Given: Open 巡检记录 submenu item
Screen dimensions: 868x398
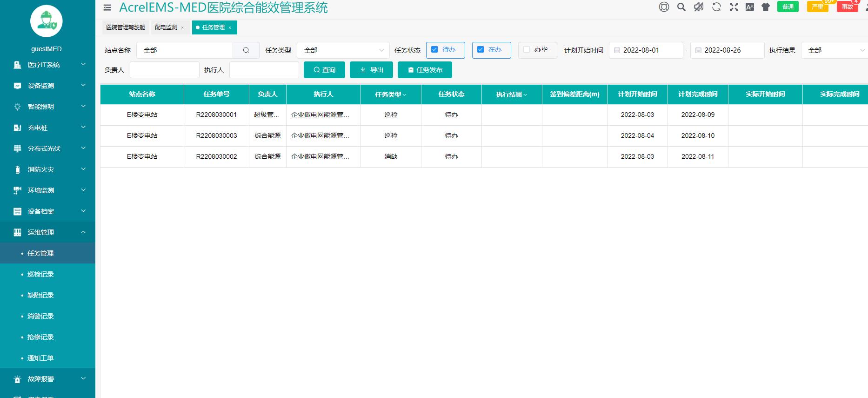Looking at the screenshot, I should (x=47, y=274).
